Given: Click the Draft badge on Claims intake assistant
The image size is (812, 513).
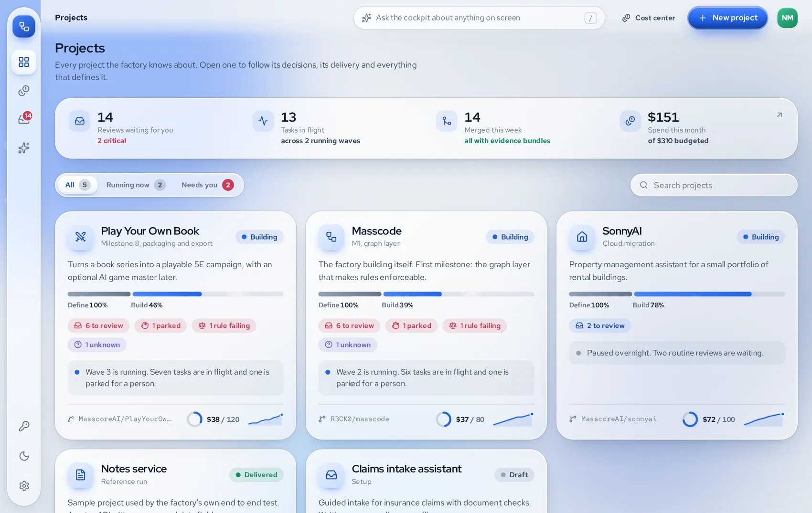Looking at the screenshot, I should (514, 475).
